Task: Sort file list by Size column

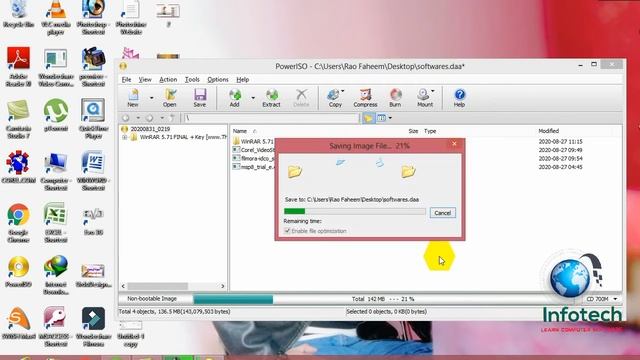Action: coord(413,131)
